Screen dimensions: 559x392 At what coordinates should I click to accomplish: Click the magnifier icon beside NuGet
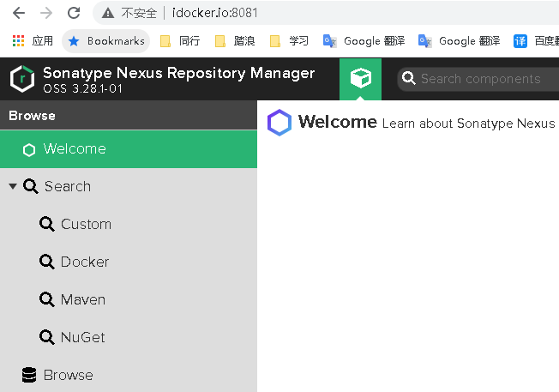[x=47, y=337]
